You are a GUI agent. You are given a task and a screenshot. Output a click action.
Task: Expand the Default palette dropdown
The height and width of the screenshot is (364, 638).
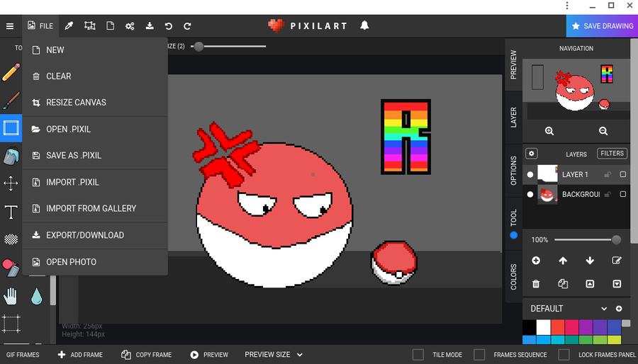coord(604,309)
